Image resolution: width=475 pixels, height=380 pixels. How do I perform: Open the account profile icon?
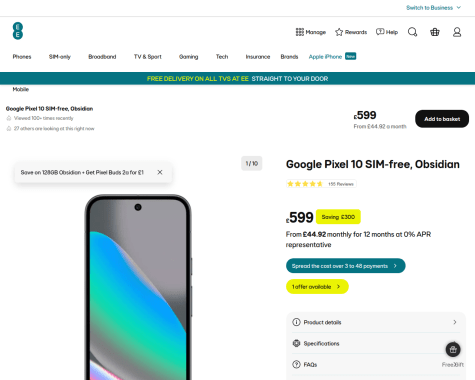click(x=457, y=32)
